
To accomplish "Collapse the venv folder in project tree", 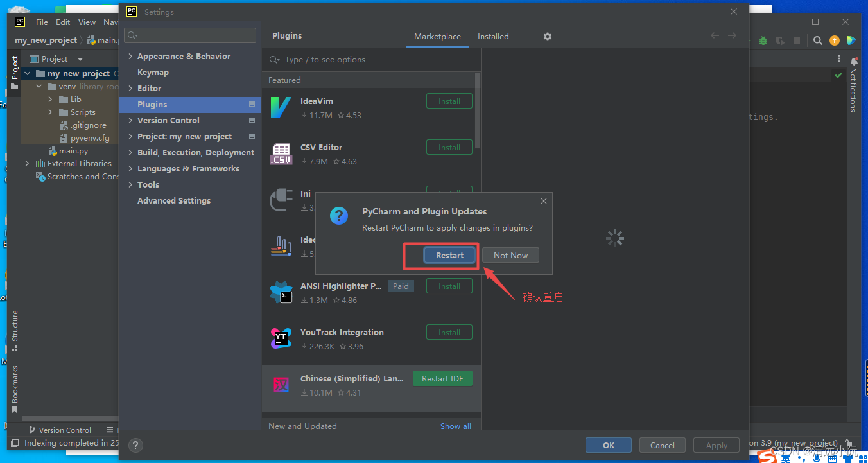I will 39,87.
